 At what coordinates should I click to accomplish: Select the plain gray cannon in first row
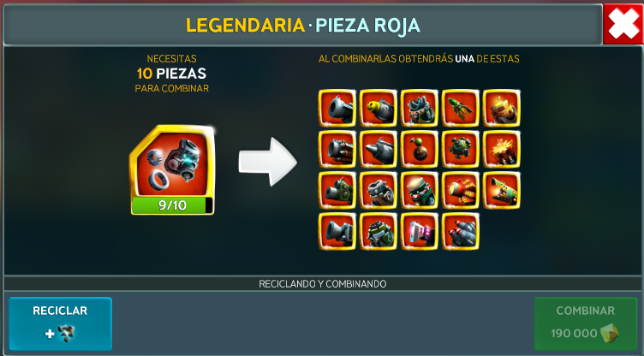337,108
